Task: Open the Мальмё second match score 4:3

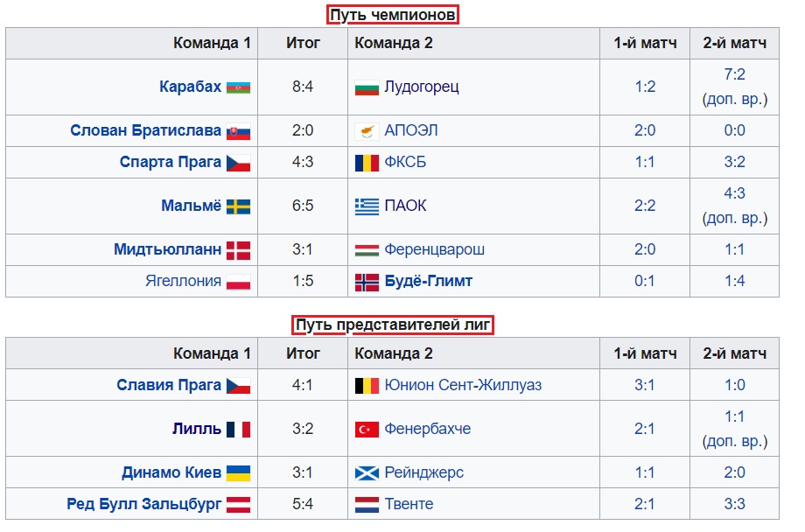Action: tap(734, 193)
